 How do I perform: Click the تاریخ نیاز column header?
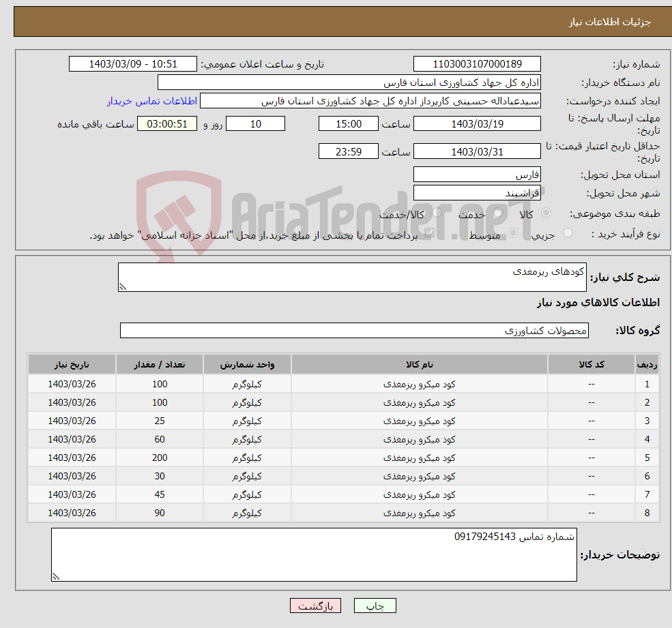click(x=72, y=365)
